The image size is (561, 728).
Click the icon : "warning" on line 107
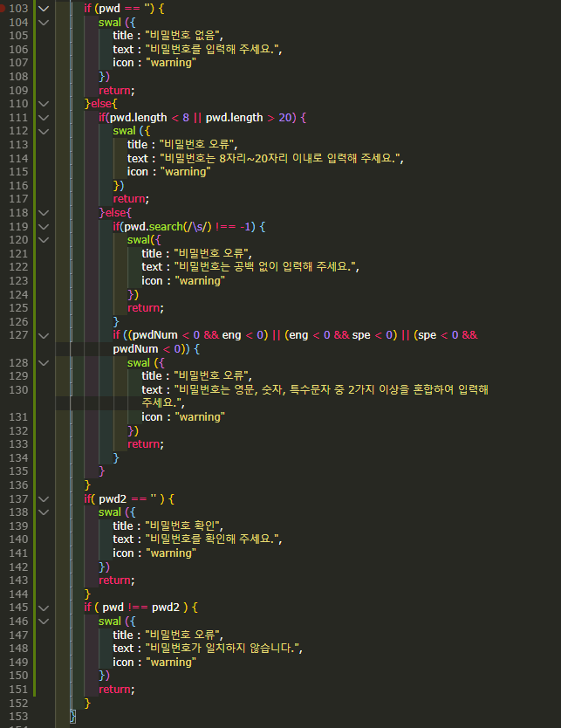(x=154, y=63)
